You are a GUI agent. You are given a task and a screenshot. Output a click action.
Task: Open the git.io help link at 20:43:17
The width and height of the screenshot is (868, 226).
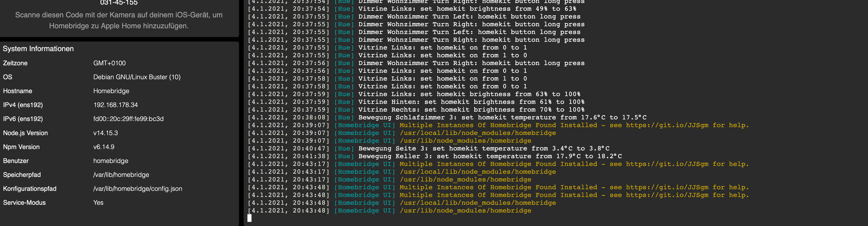pos(667,164)
